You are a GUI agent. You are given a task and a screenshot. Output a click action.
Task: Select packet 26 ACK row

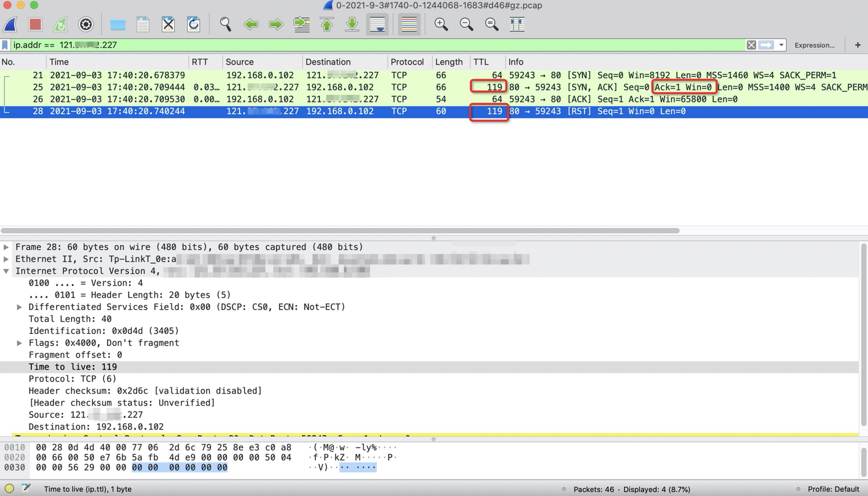[x=434, y=99]
